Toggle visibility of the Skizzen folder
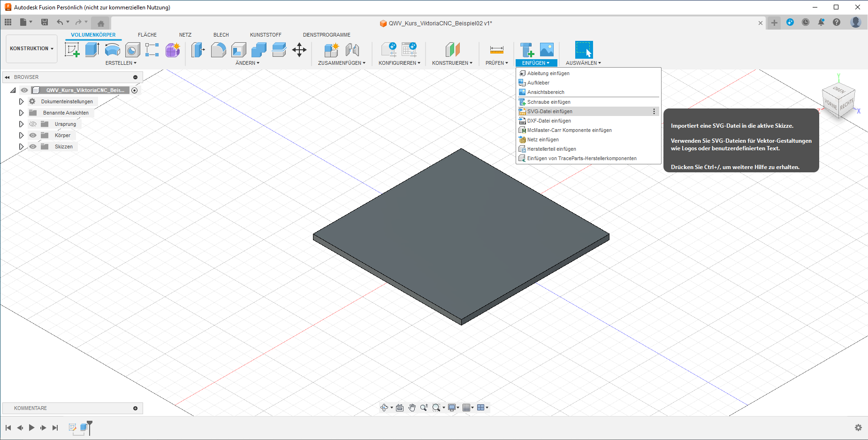The width and height of the screenshot is (868, 440). tap(33, 147)
